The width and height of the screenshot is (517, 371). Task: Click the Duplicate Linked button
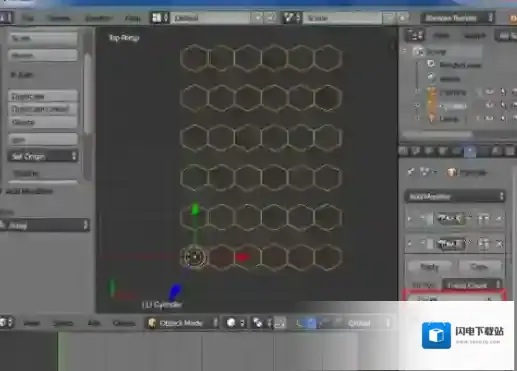(x=43, y=109)
